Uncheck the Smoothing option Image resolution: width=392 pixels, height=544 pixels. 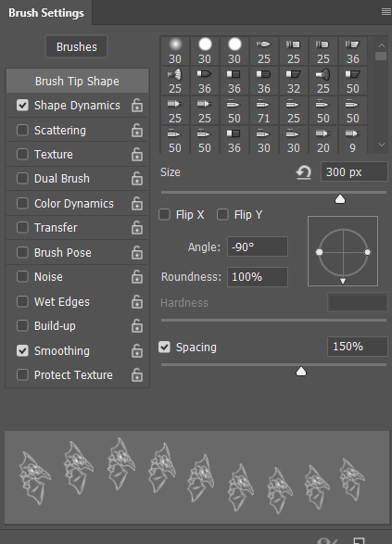tap(22, 350)
